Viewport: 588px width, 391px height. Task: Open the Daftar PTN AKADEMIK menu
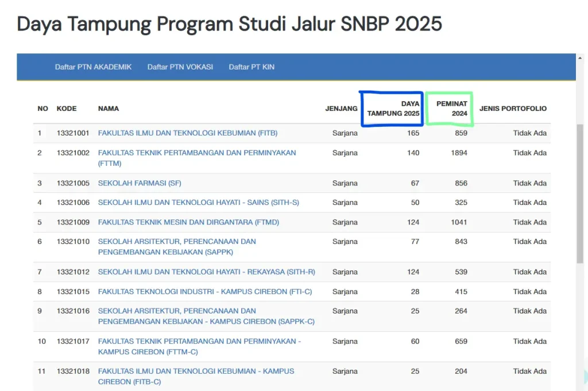coord(93,67)
